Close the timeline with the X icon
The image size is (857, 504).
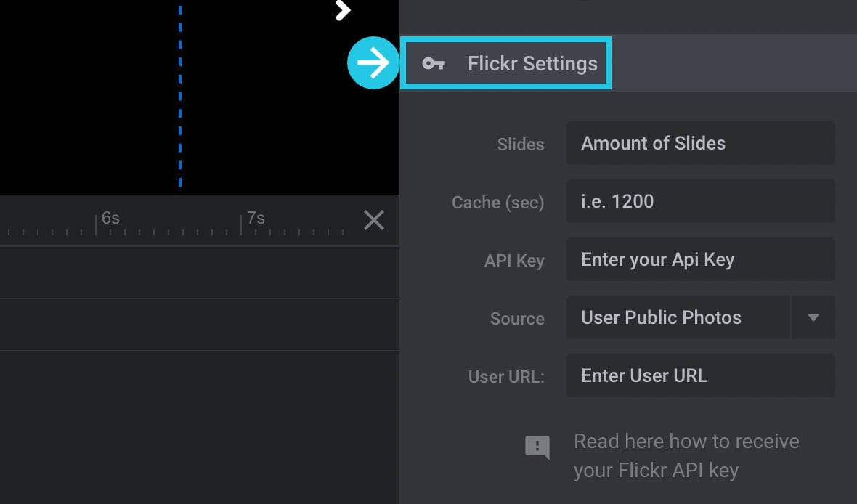tap(374, 220)
